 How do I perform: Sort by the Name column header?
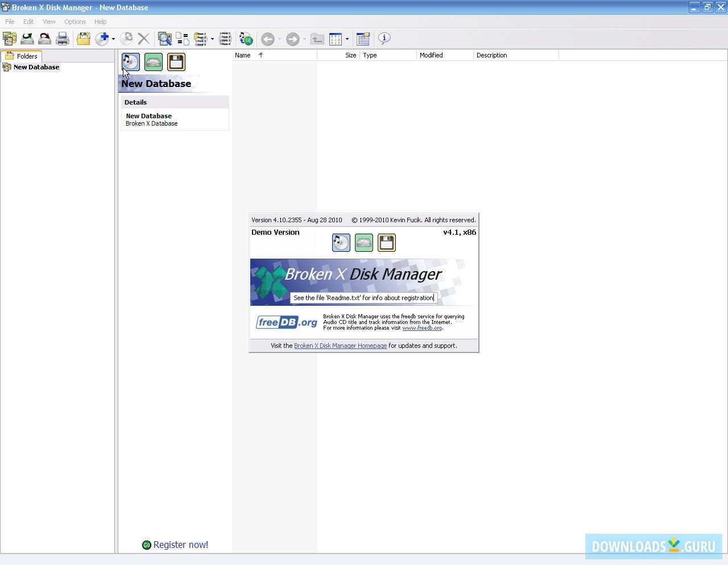tap(243, 55)
